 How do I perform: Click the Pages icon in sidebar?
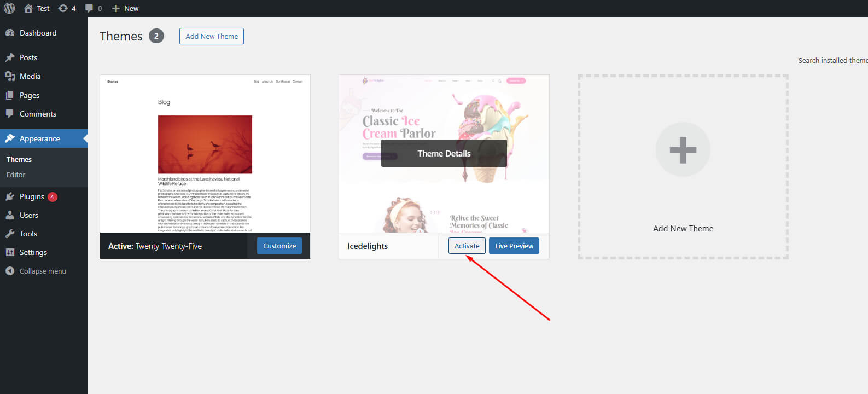pyautogui.click(x=10, y=95)
